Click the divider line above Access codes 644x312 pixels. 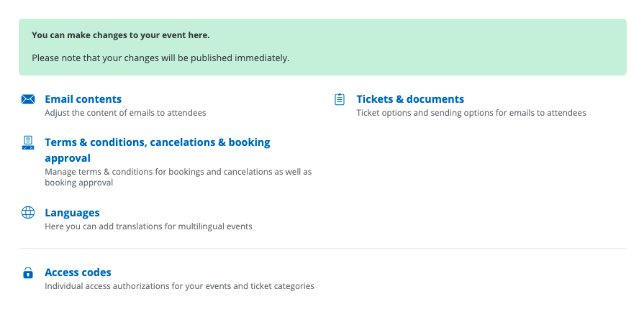coord(322,249)
